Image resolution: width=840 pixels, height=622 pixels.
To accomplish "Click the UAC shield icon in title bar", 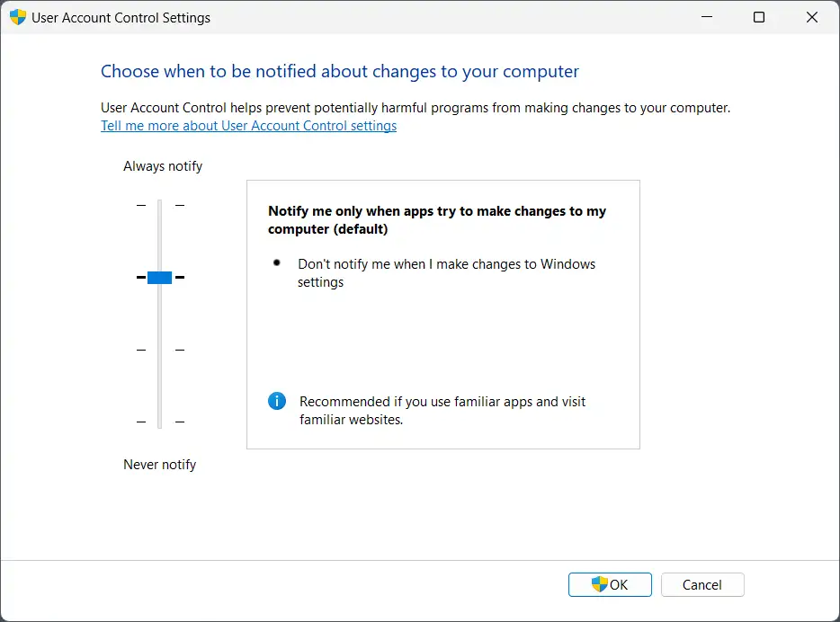I will [x=18, y=18].
